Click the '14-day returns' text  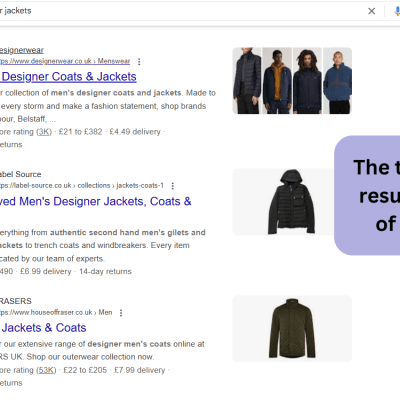105,271
